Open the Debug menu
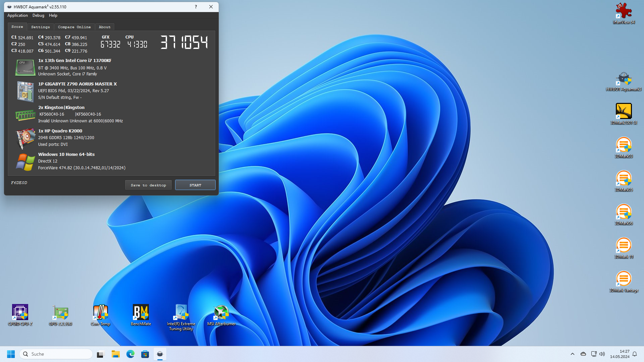 (x=38, y=15)
